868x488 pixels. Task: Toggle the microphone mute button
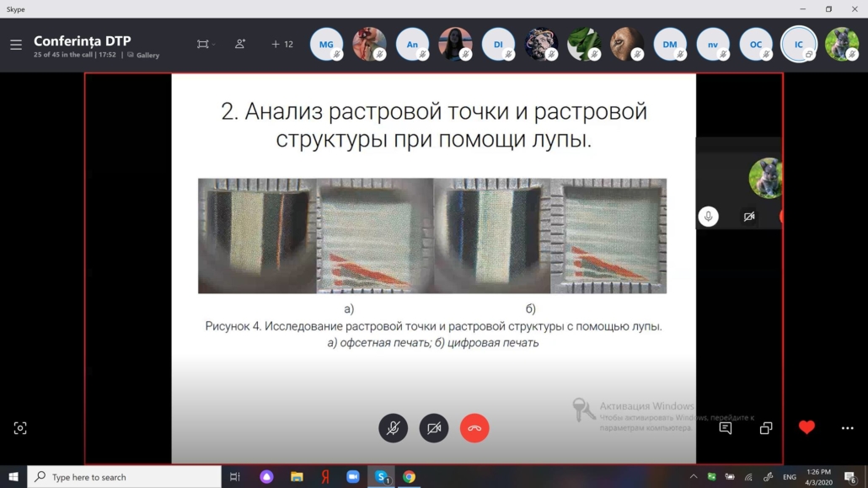393,428
